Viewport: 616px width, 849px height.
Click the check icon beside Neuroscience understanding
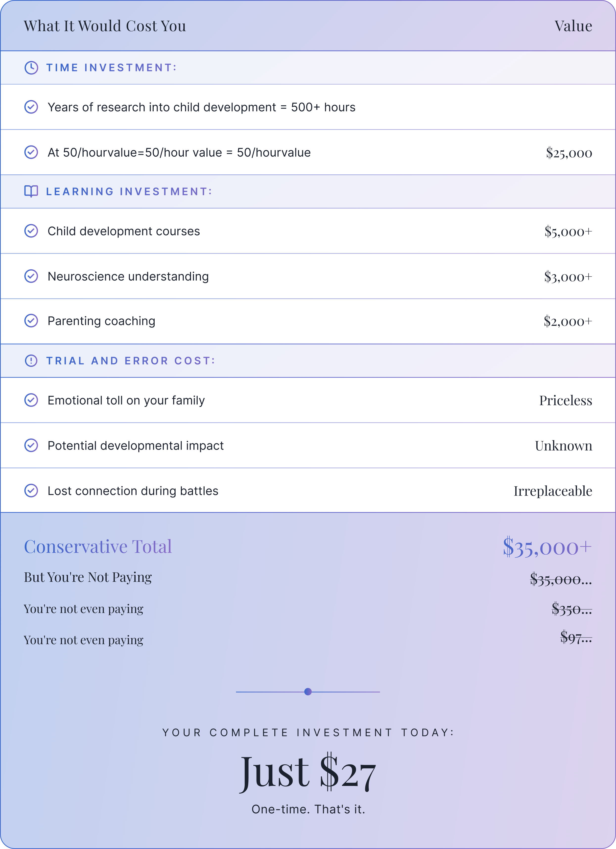[x=31, y=276]
